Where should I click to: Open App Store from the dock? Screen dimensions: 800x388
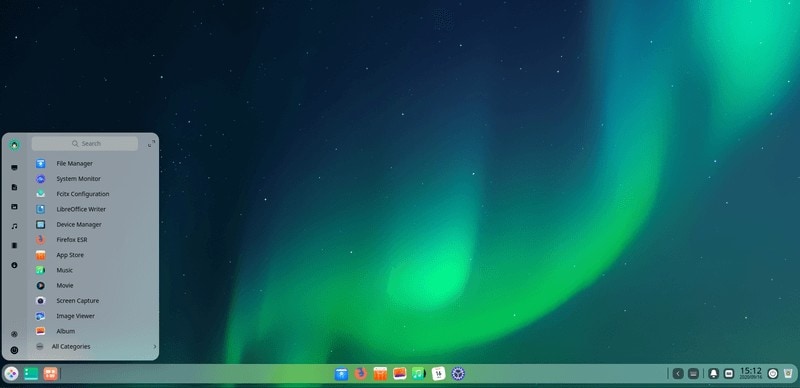click(380, 374)
